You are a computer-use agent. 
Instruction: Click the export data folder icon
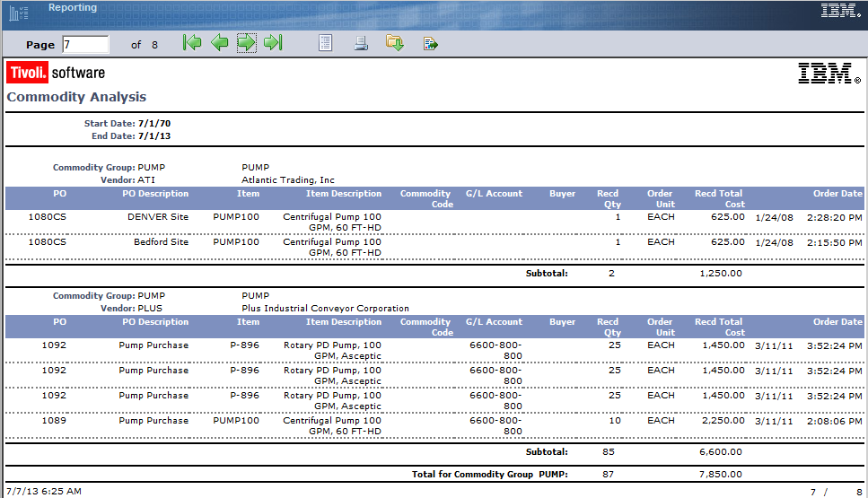click(395, 42)
